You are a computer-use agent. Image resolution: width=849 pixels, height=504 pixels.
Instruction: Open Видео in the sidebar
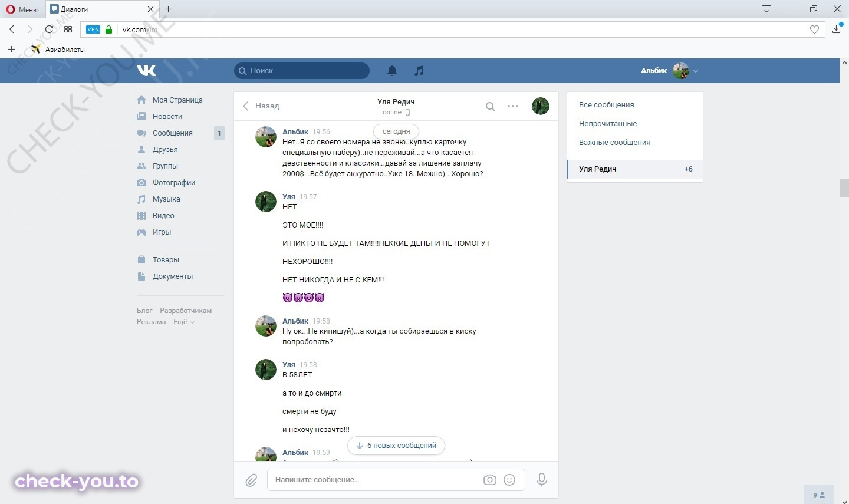coord(163,216)
